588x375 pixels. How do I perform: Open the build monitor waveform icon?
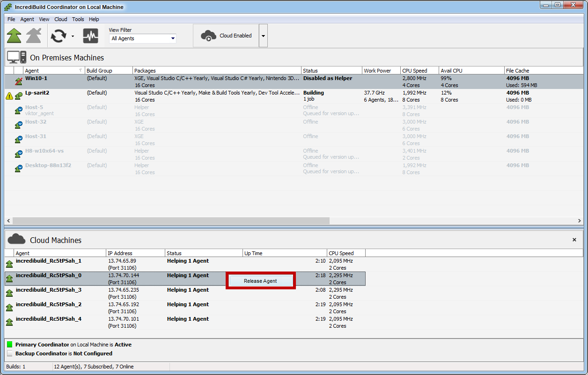90,36
